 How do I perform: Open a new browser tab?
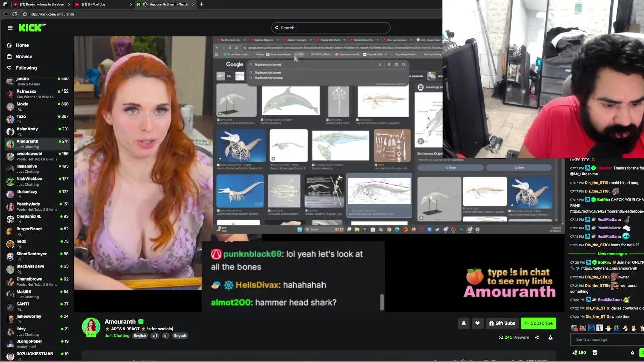(x=201, y=4)
